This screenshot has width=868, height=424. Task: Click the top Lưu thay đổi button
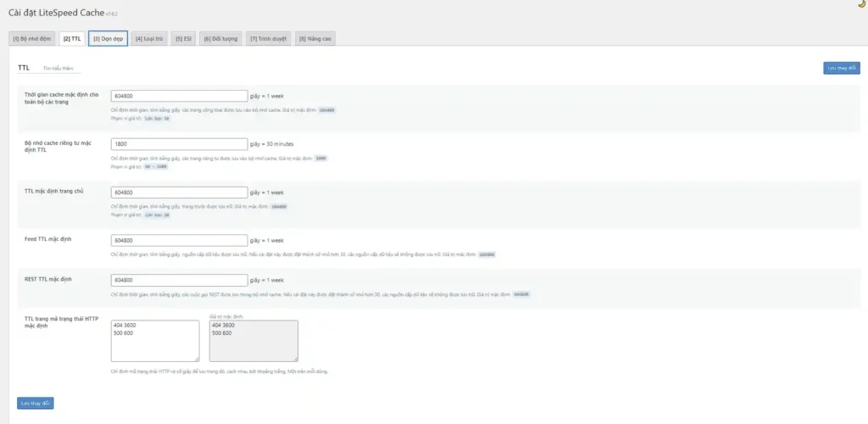(x=842, y=68)
